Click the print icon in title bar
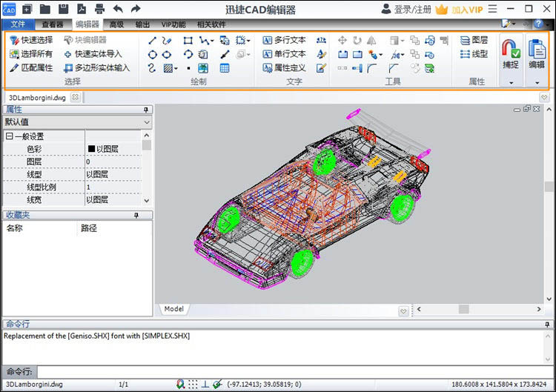The width and height of the screenshot is (556, 392). click(99, 10)
